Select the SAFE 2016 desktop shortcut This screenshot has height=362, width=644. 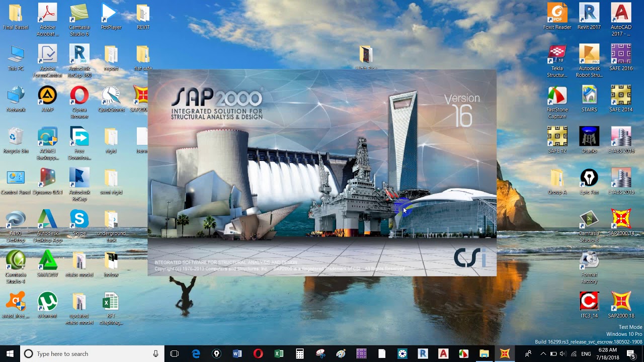[x=621, y=57]
